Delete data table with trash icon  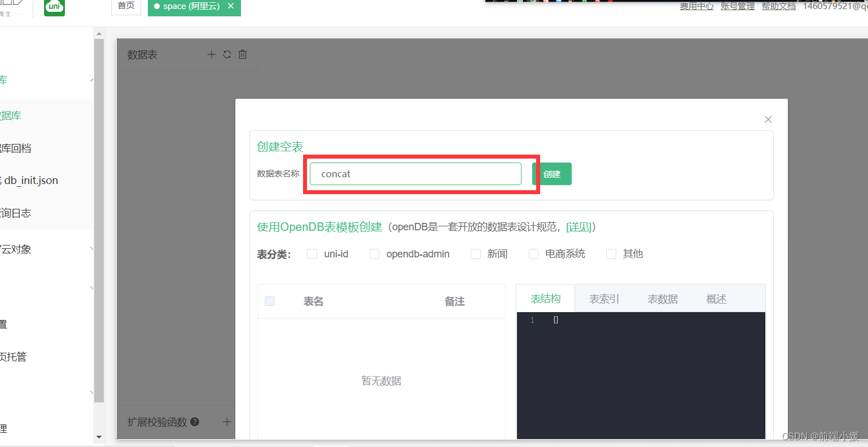[x=243, y=55]
